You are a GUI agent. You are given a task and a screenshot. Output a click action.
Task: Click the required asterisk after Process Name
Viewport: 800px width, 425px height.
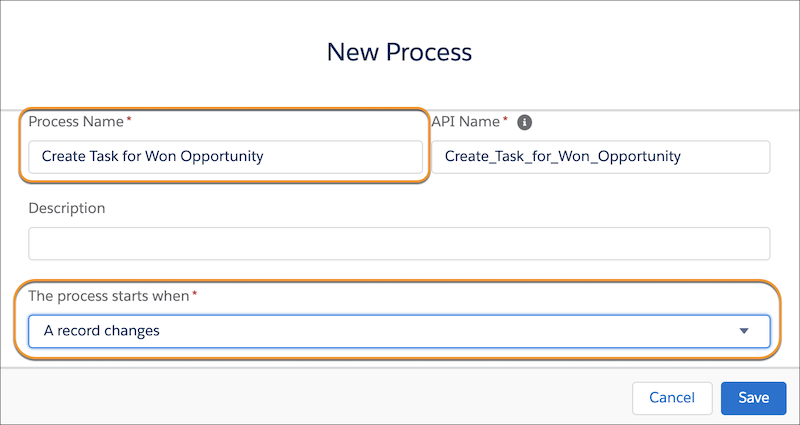[x=129, y=119]
